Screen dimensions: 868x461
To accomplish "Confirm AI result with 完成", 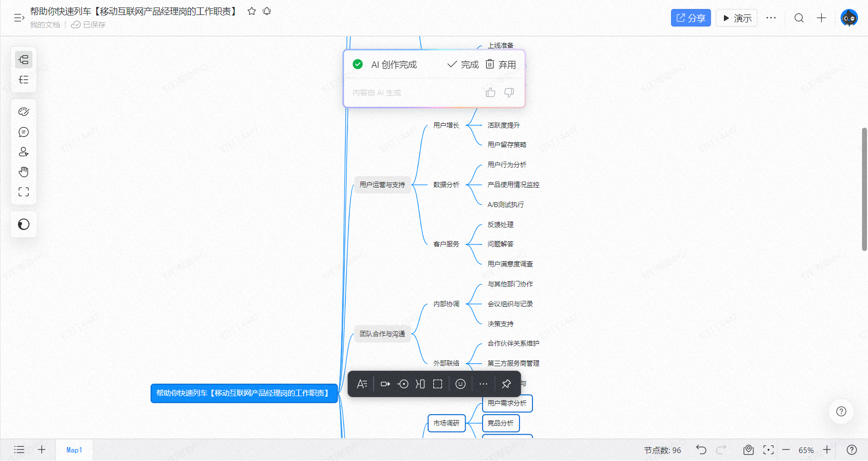I will (463, 64).
